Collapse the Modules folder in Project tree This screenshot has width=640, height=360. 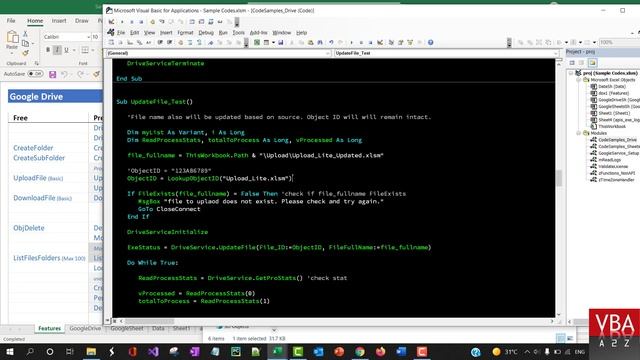579,133
